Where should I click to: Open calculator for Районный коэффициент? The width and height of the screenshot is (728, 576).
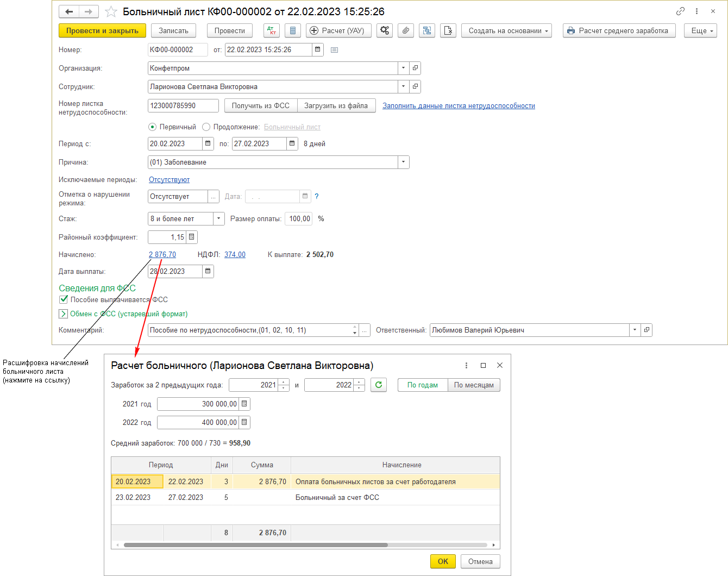click(192, 237)
